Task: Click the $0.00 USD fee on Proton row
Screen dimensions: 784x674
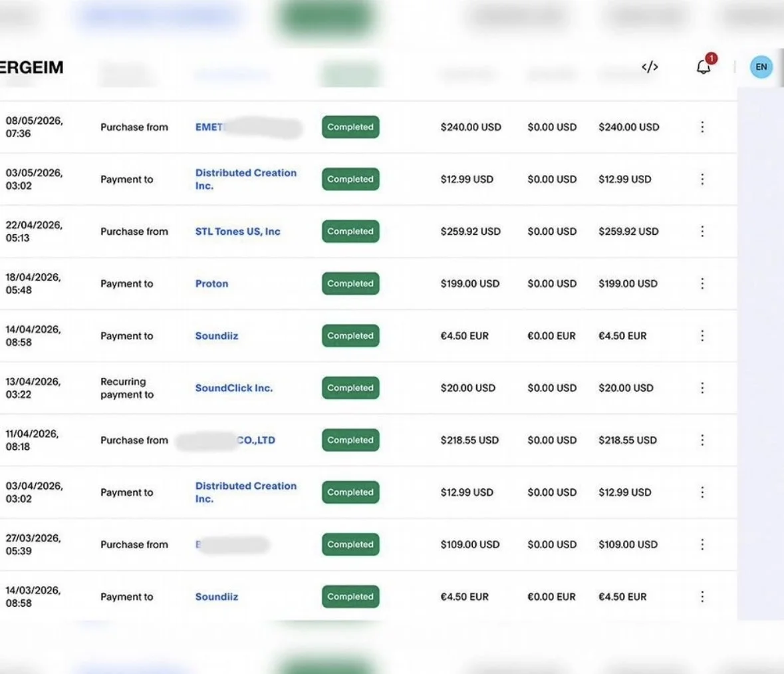Action: 552,283
